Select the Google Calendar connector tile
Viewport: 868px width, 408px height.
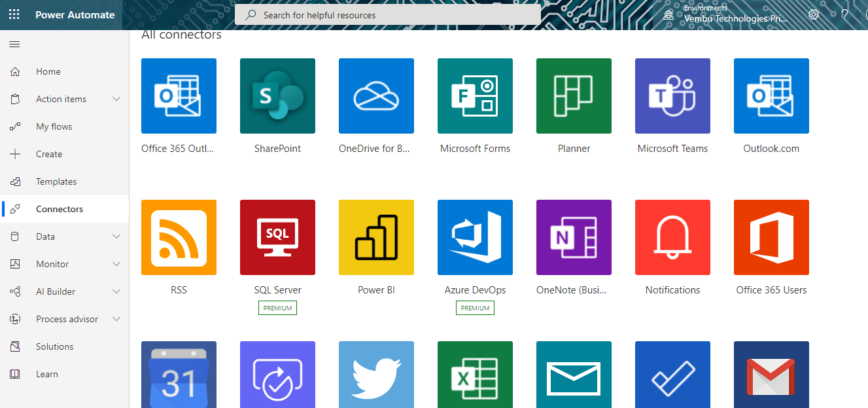coord(179,375)
